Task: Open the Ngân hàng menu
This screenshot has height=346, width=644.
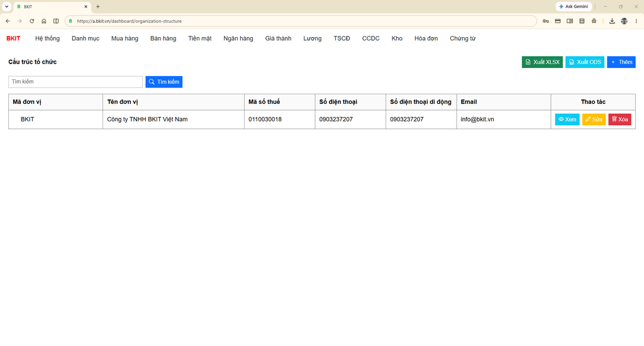Action: 238,38
